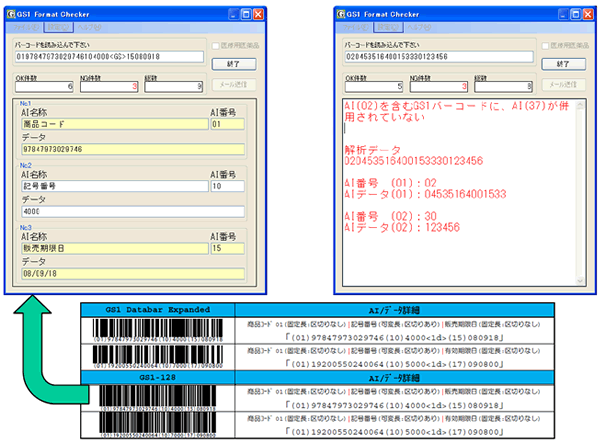Close the right GS1 Format Checker window
The image size is (600, 443).
(588, 15)
